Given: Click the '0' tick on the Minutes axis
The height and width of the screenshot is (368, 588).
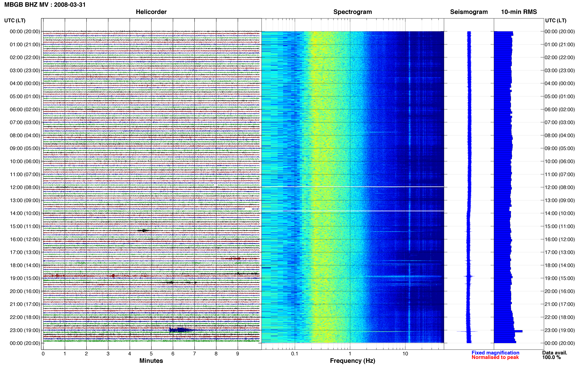Looking at the screenshot, I should coord(43,354).
